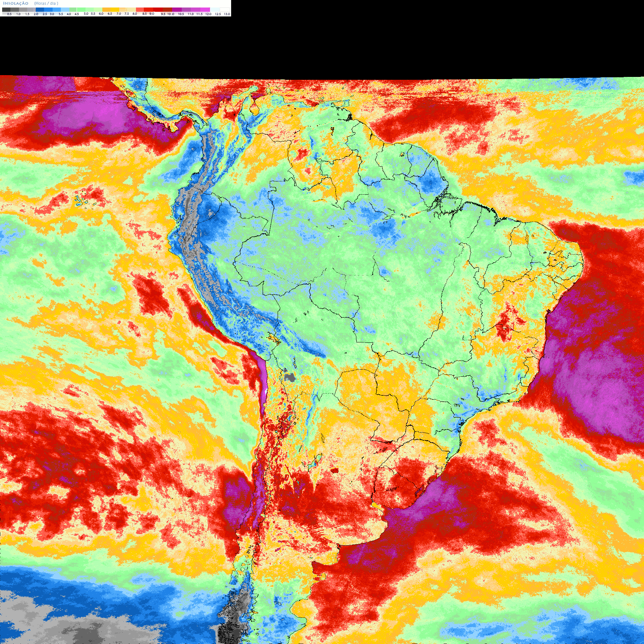
Task: Click the '13.0' legend value
Action: (227, 14)
